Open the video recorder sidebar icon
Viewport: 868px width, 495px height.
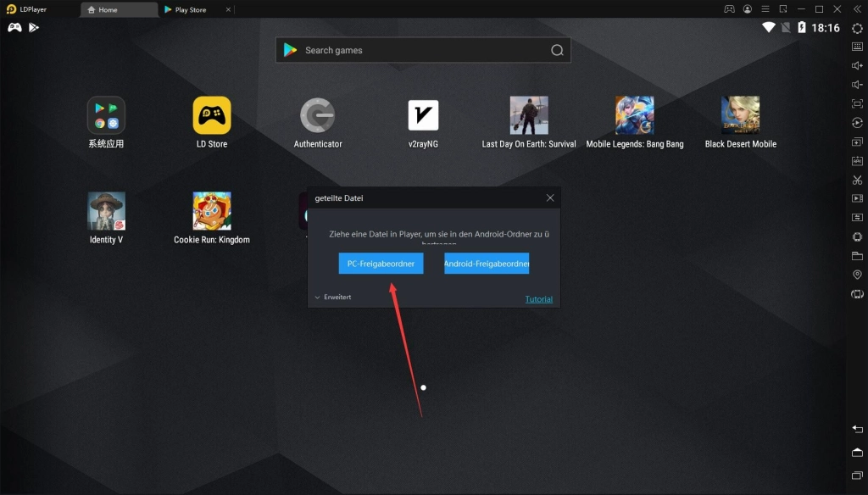tap(857, 198)
